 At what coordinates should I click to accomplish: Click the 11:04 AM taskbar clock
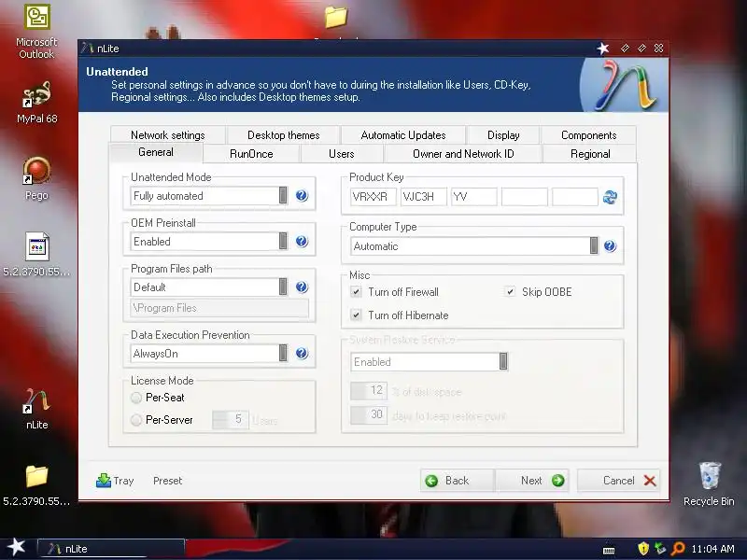[x=712, y=549]
